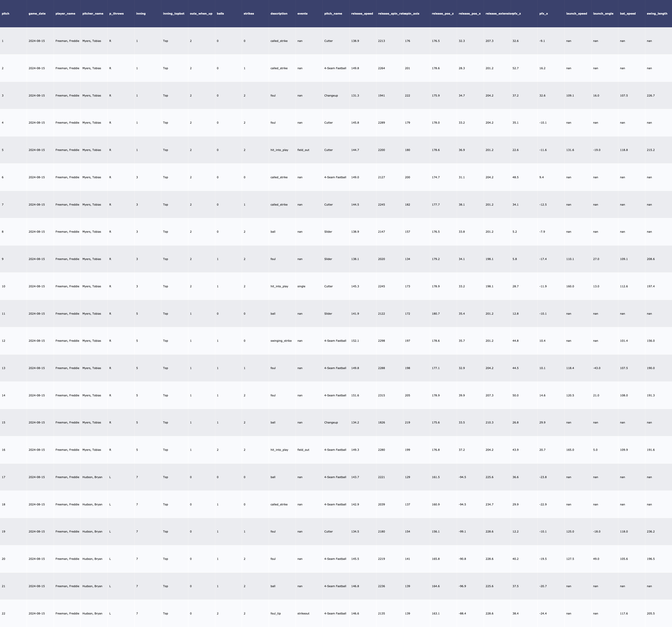Select the strikeout event cell in row 22
The height and width of the screenshot is (627, 672).
tap(303, 613)
